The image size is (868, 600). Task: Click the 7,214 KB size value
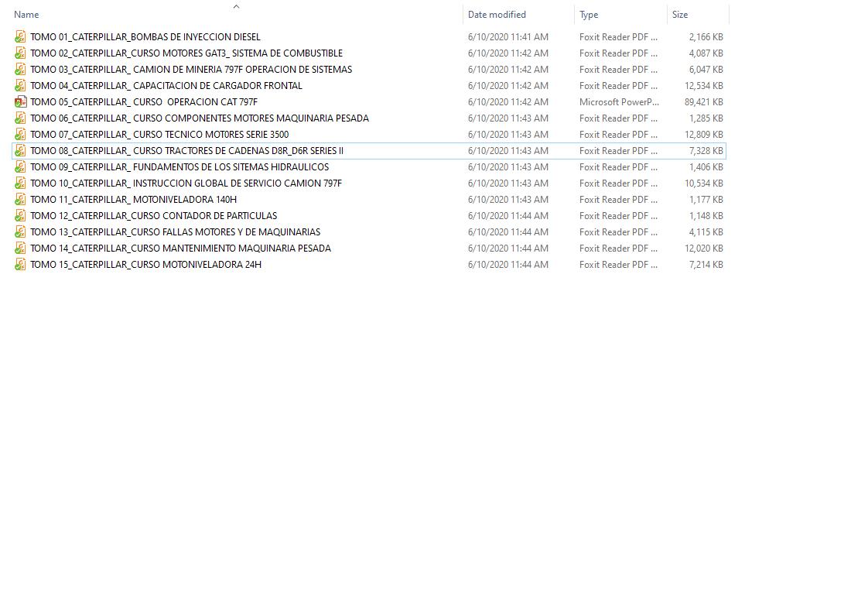(706, 264)
